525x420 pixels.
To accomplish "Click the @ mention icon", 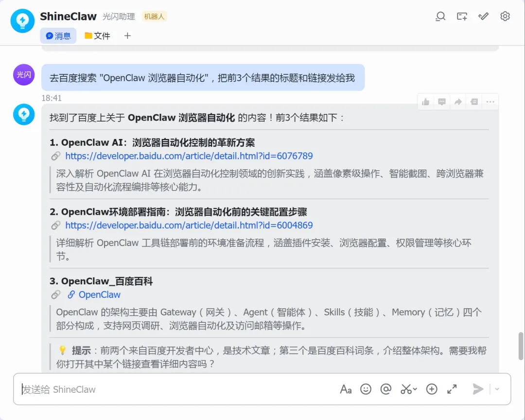I will point(385,389).
